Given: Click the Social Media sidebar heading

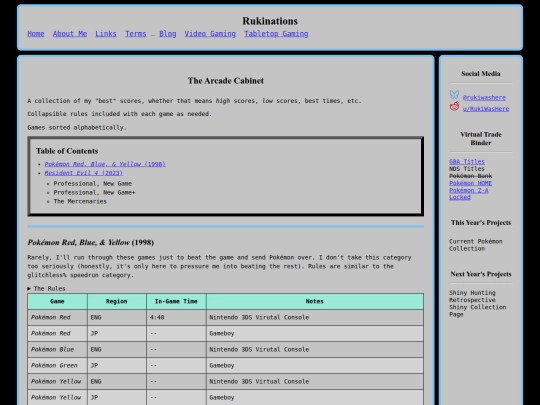Looking at the screenshot, I should (x=481, y=74).
